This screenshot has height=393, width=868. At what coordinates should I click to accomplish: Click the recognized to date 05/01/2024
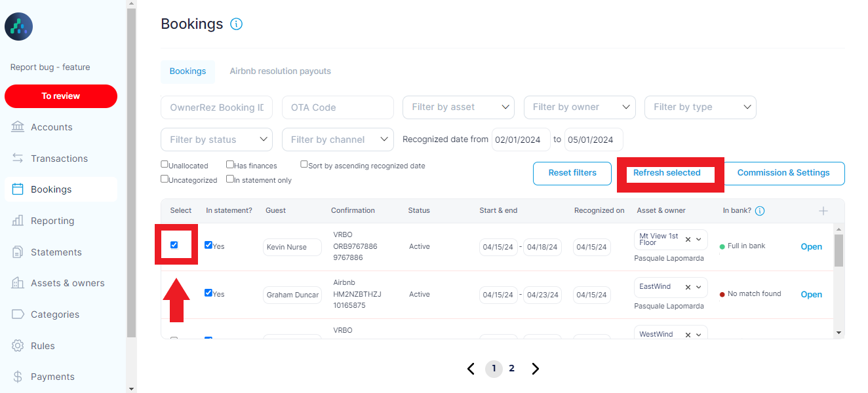coord(594,140)
